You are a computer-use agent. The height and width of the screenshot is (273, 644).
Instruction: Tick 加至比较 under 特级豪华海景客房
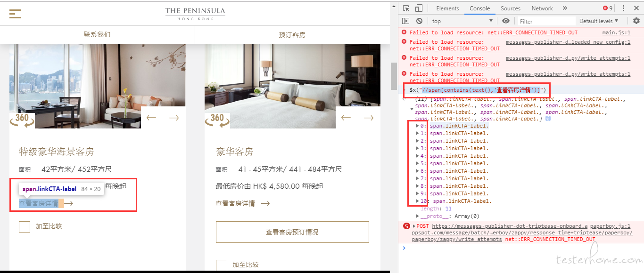pos(25,226)
